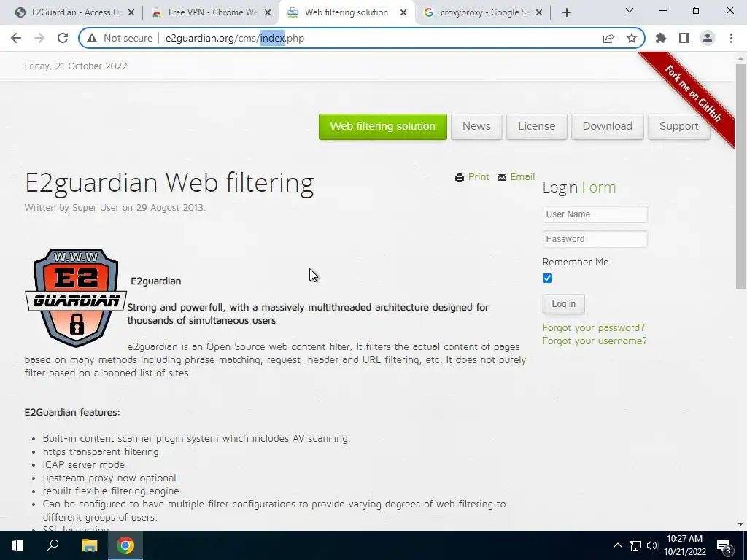Bookmark this page with the star icon
This screenshot has width=747, height=560.
pyautogui.click(x=632, y=38)
